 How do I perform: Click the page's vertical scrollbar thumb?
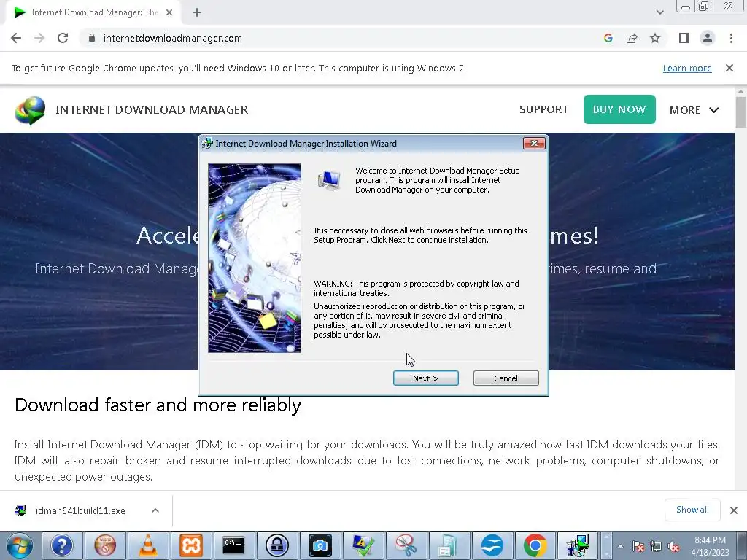click(x=740, y=112)
